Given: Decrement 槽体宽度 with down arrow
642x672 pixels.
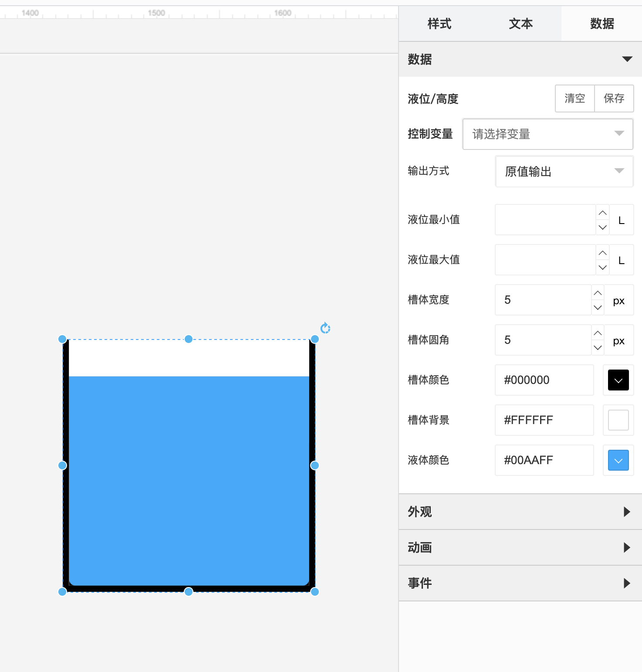Looking at the screenshot, I should (x=598, y=307).
